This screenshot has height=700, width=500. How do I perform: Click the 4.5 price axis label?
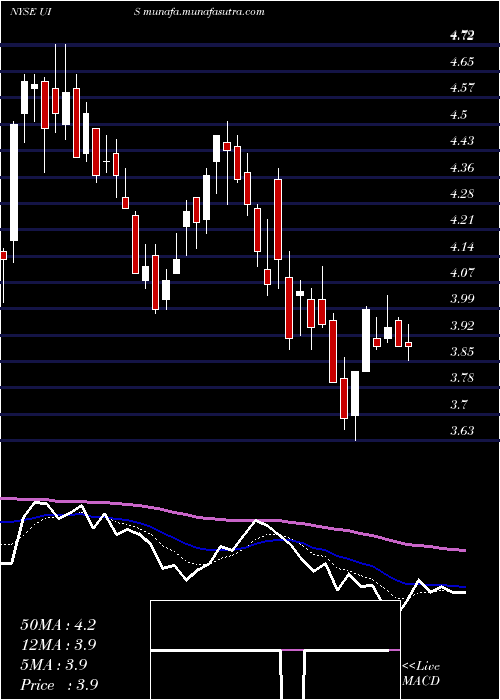click(459, 115)
